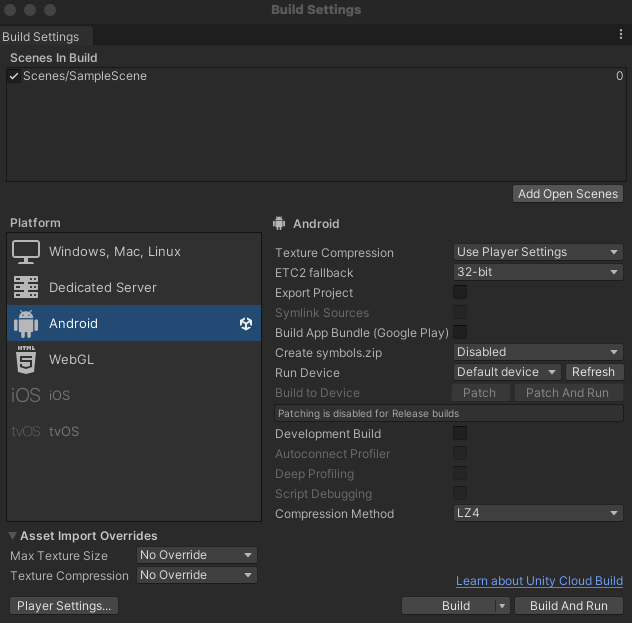632x623 pixels.
Task: Click the Patching is disabled for Release builds message
Action: click(449, 413)
